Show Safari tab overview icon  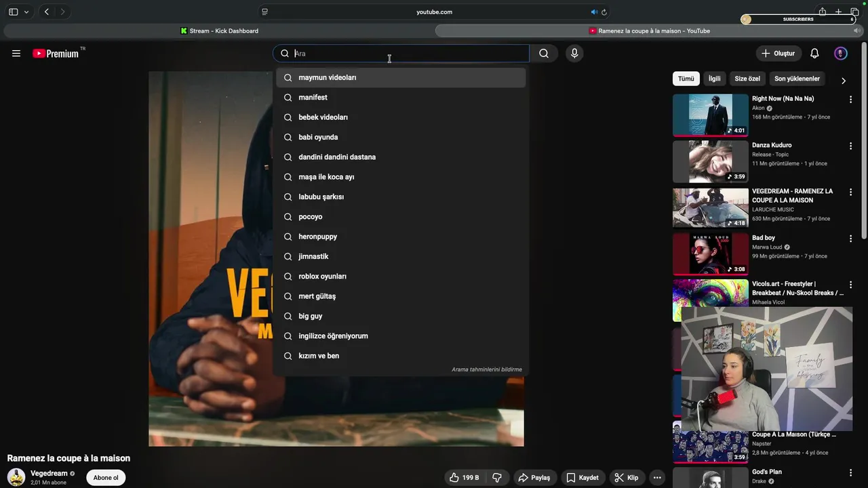point(854,12)
